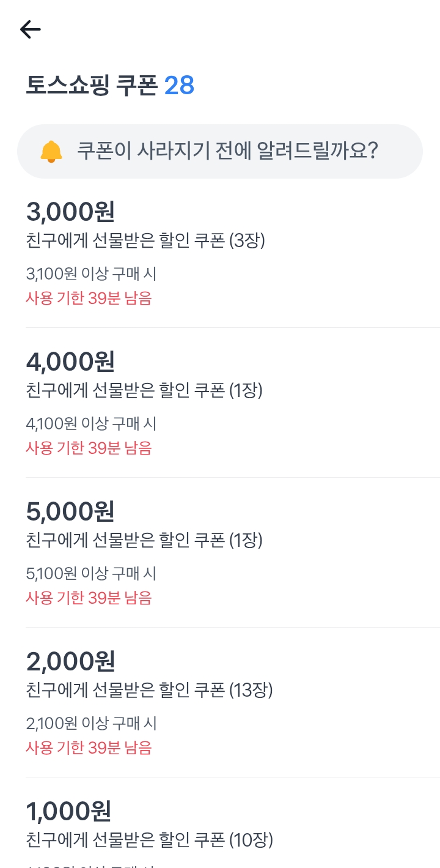
Task: Select the 4,000원 coupon amount
Action: (70, 361)
